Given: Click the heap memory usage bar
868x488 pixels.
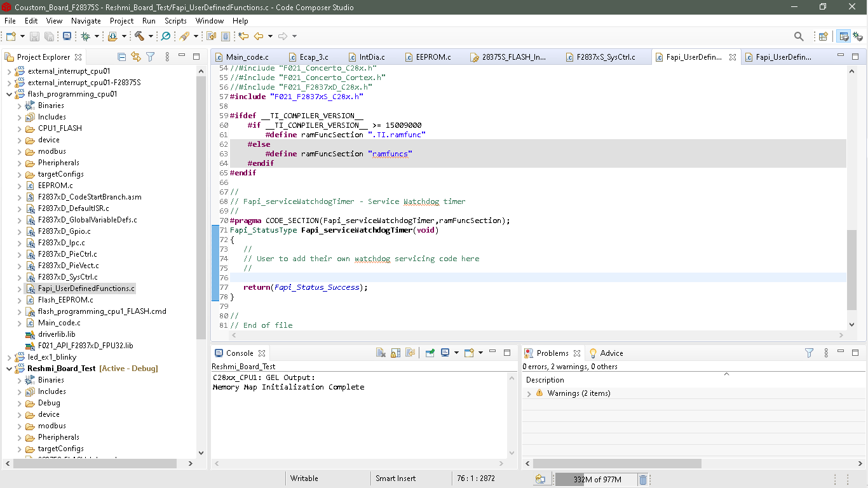Looking at the screenshot, I should tap(596, 479).
